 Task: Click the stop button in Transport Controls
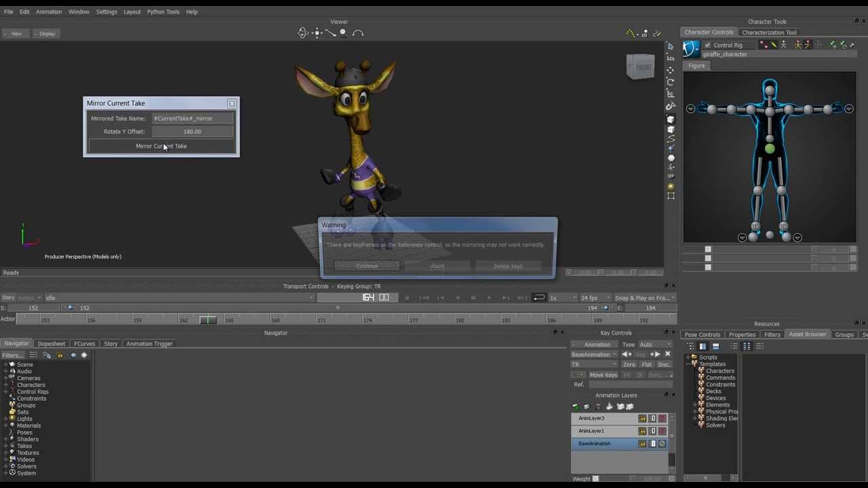coord(473,298)
